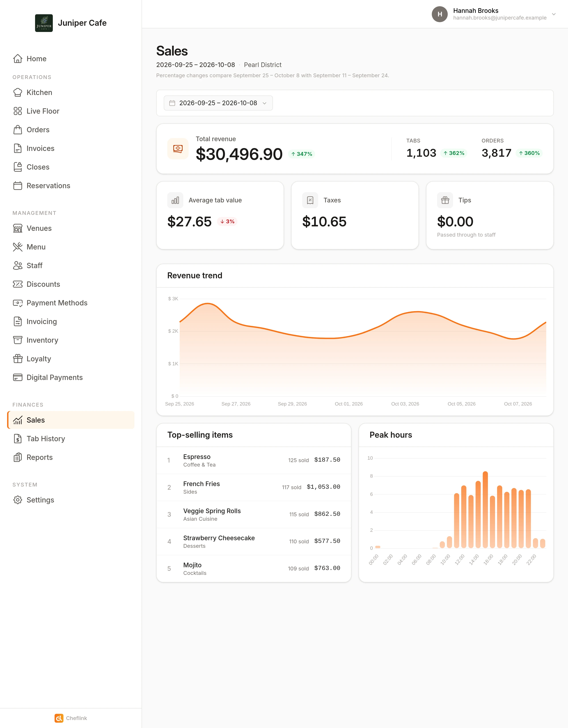
Task: Click the Digital Payments card icon
Action: [x=18, y=378]
